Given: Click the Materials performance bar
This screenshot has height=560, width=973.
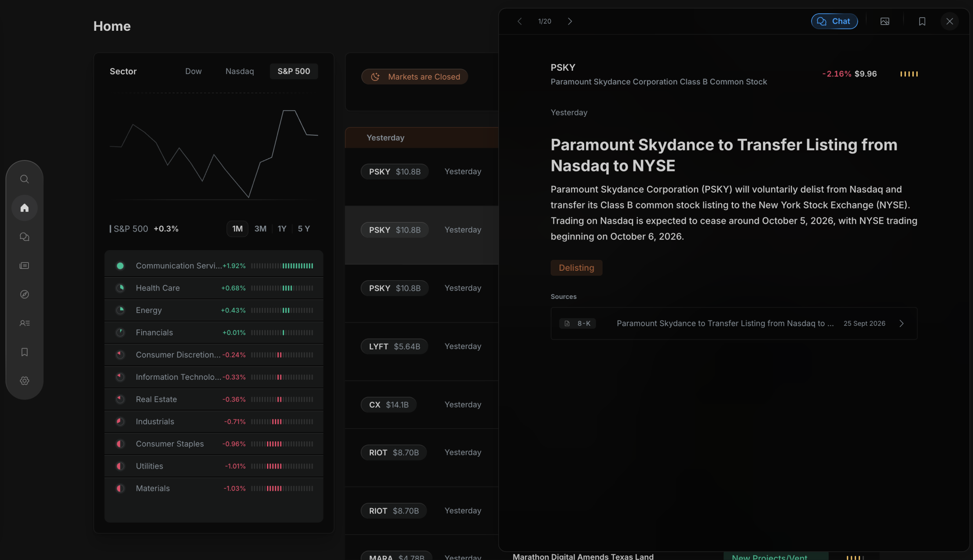Looking at the screenshot, I should click(x=282, y=488).
